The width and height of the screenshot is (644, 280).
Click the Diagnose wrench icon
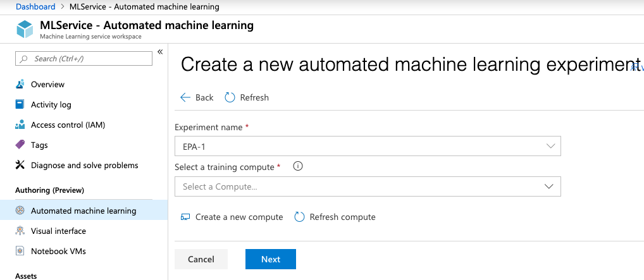click(x=20, y=165)
